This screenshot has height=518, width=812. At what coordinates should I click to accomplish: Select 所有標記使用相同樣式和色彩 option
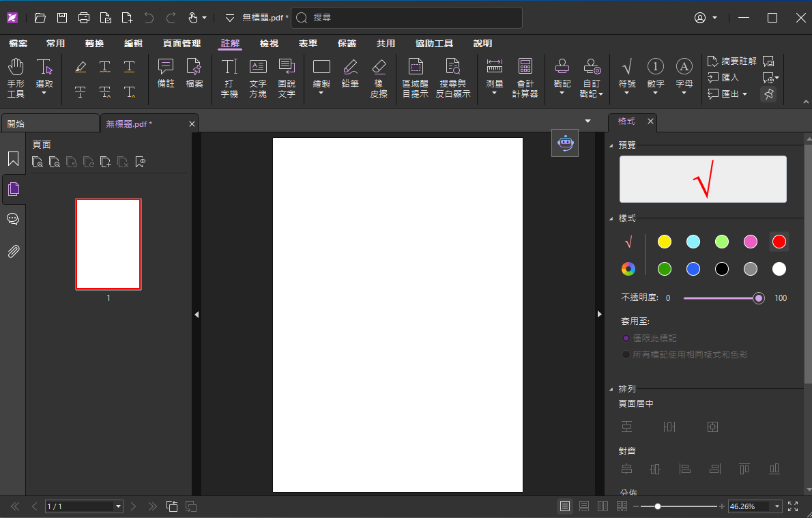(626, 354)
